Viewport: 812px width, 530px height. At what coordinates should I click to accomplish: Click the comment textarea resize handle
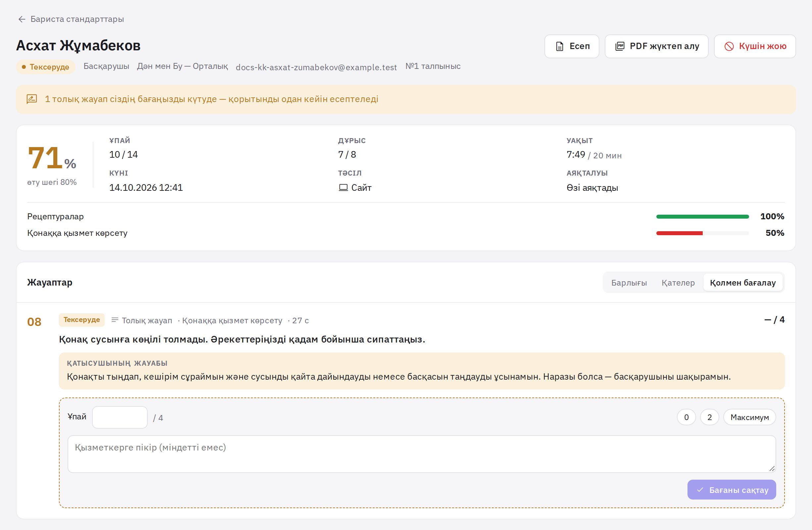pos(772,469)
